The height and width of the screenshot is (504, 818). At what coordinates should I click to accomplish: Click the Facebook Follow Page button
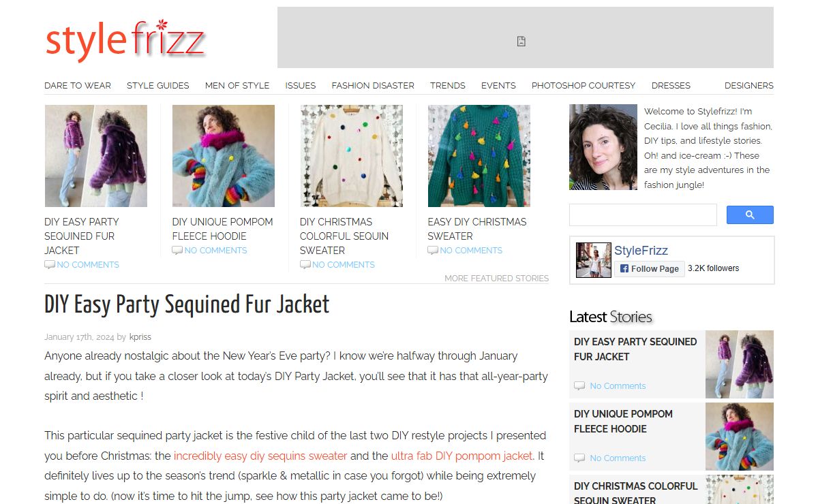pos(649,268)
